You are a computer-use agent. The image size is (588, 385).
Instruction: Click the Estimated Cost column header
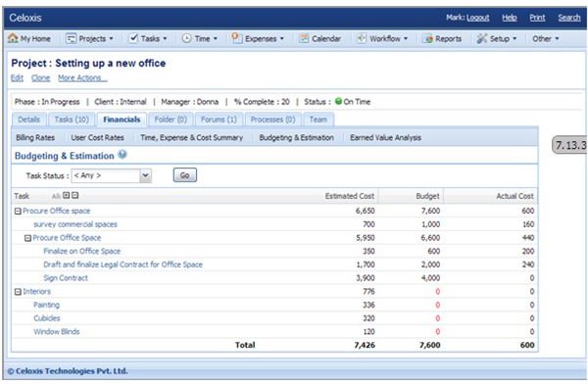tap(350, 196)
